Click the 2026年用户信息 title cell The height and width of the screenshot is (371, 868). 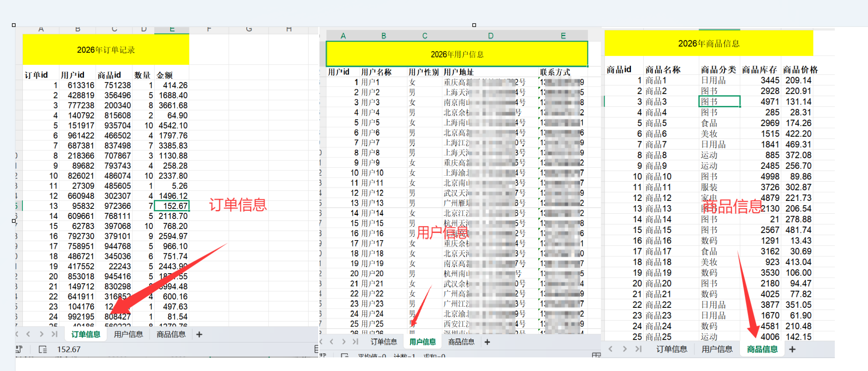coord(457,54)
